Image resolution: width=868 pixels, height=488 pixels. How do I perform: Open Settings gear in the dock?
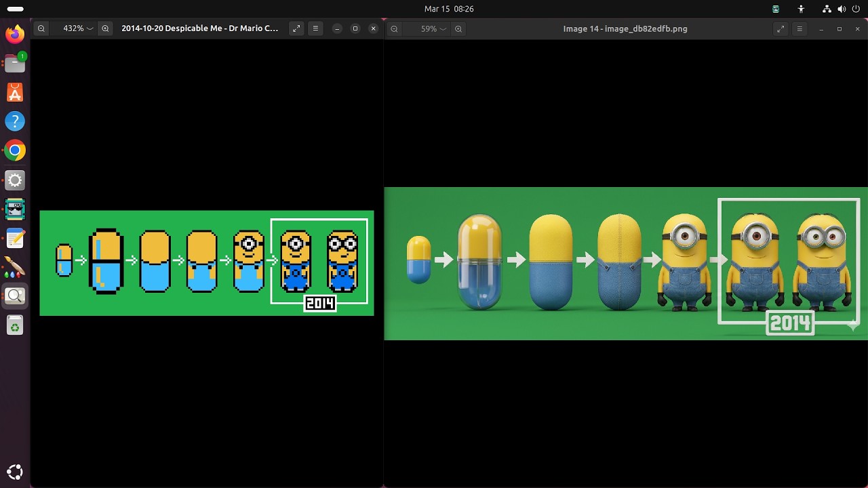coord(15,180)
